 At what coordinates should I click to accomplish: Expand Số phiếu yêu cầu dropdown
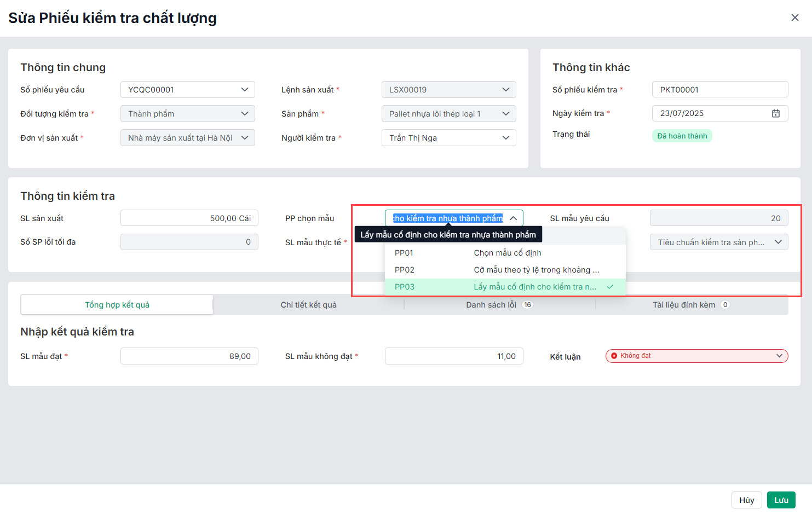pos(244,90)
